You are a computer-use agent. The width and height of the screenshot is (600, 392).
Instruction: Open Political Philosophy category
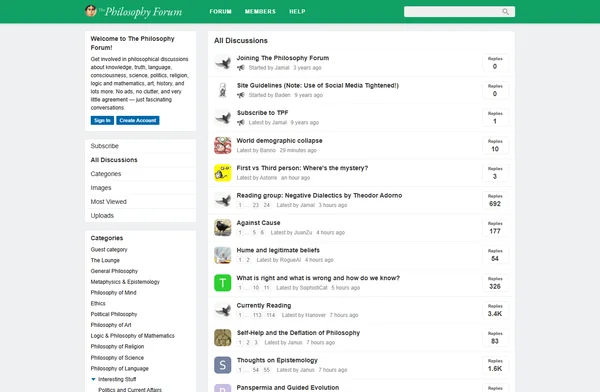114,314
